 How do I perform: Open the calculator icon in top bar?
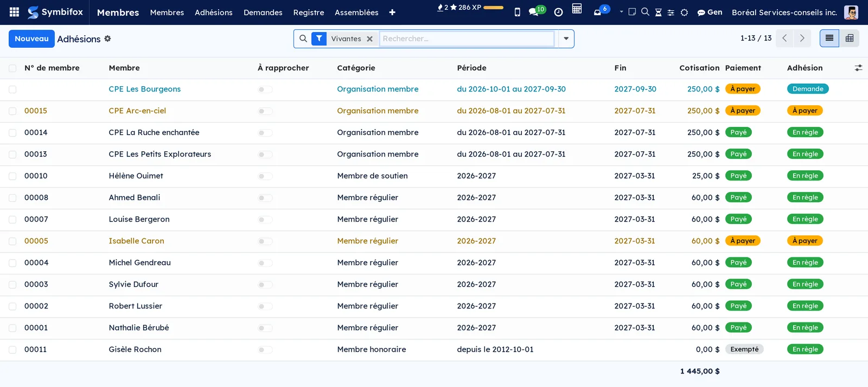[577, 9]
